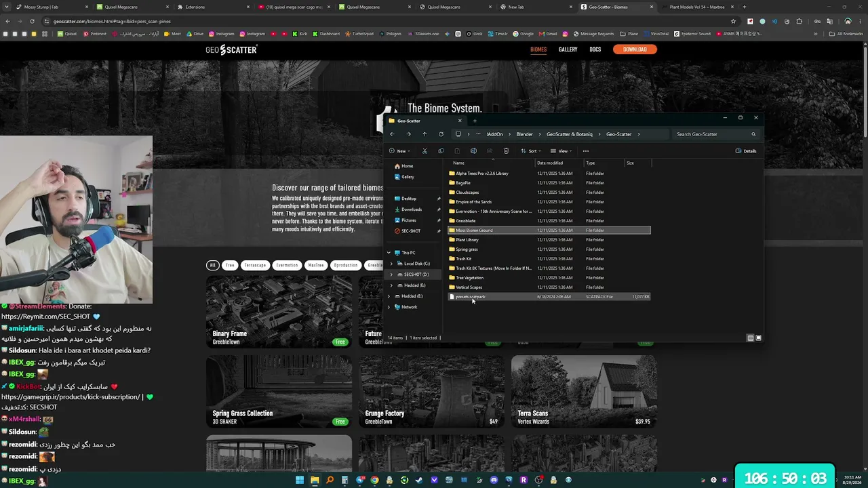Image resolution: width=868 pixels, height=488 pixels.
Task: Open a new Chrome tab
Action: 744,7
